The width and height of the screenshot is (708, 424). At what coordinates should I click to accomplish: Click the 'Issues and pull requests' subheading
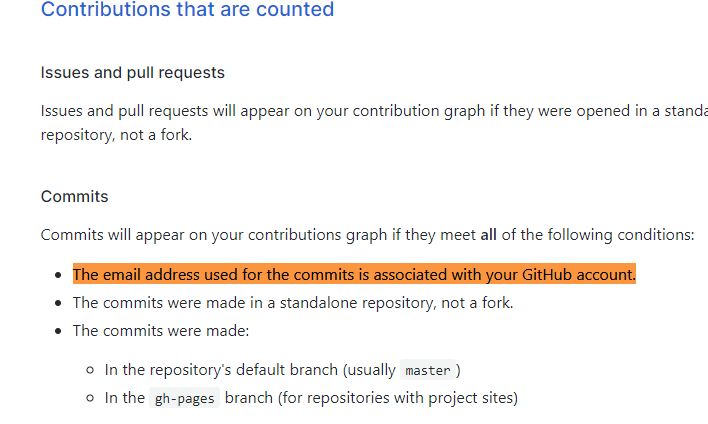(132, 73)
